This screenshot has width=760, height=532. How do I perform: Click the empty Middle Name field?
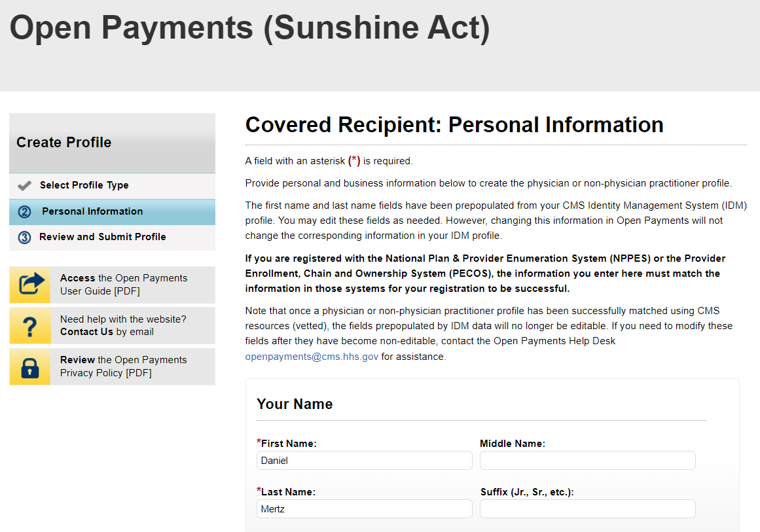click(587, 461)
